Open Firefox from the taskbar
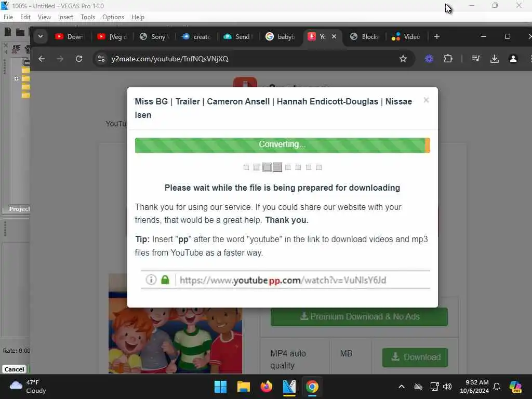532x399 pixels. tap(267, 387)
